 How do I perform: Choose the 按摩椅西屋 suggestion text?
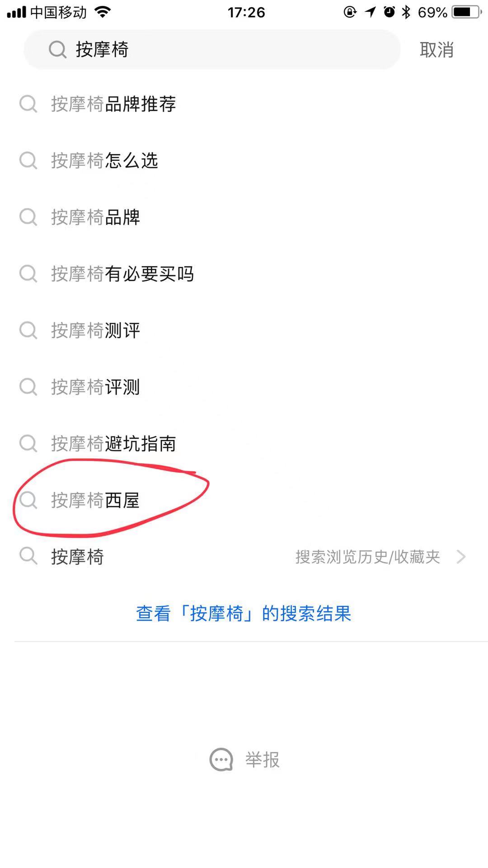point(95,500)
